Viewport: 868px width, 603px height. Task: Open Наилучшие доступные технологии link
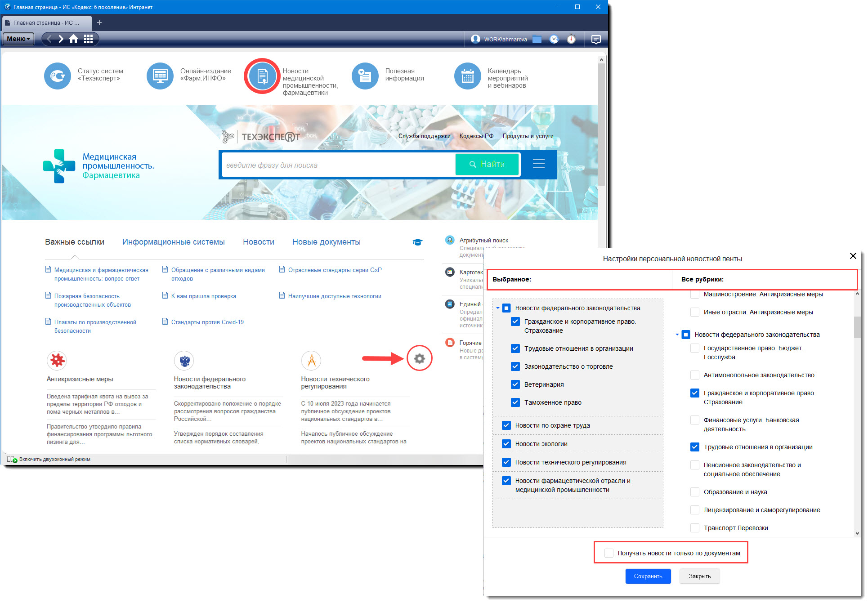pyautogui.click(x=335, y=296)
